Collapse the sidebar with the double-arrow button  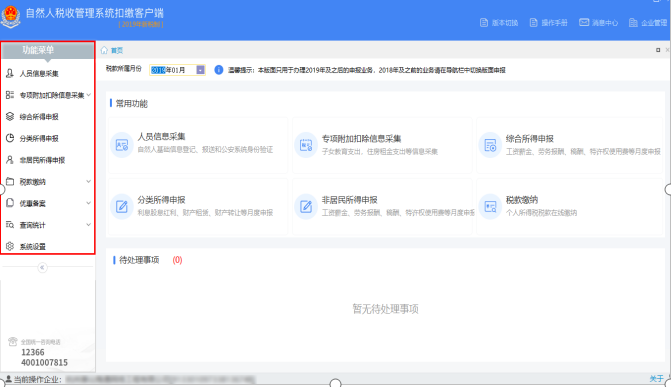coord(42,268)
